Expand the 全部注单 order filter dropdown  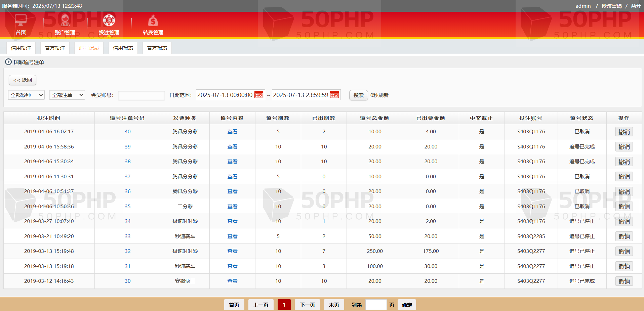67,95
